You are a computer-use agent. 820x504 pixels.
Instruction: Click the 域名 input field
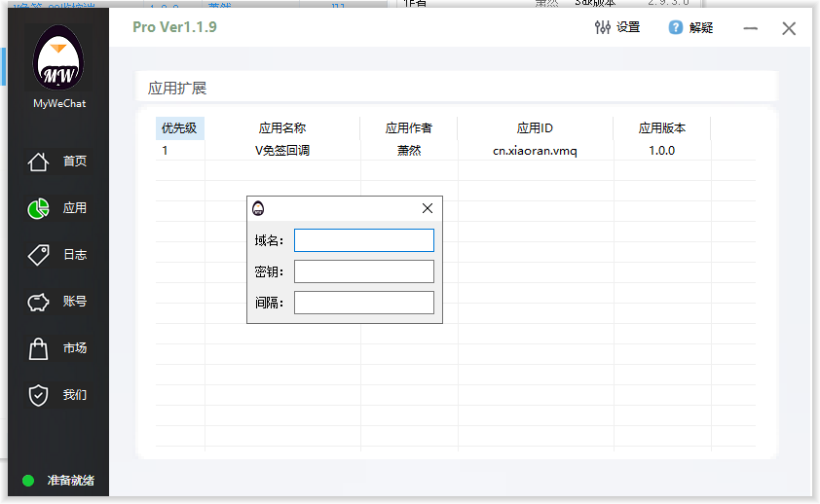pyautogui.click(x=363, y=240)
